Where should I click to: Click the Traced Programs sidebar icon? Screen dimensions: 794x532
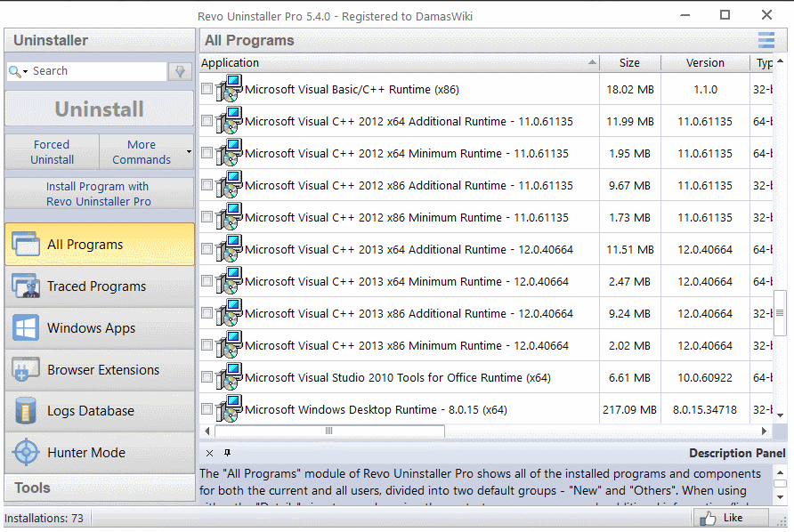point(26,286)
